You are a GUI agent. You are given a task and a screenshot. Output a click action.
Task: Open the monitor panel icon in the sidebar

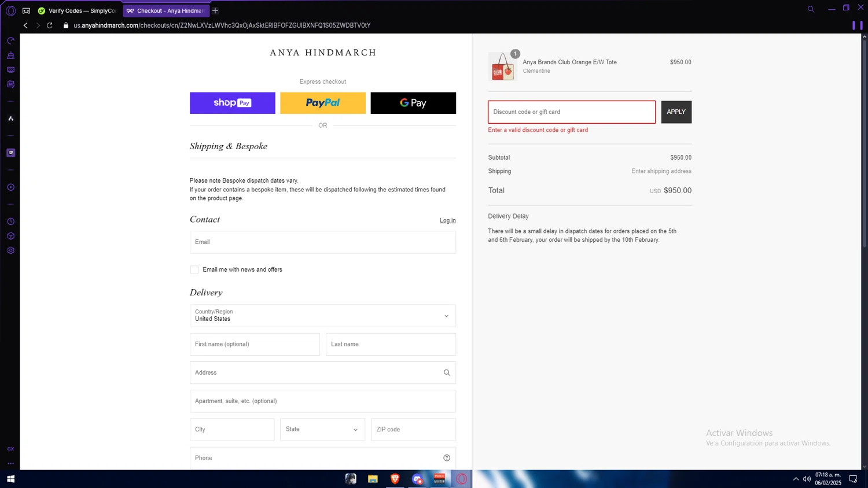10,70
